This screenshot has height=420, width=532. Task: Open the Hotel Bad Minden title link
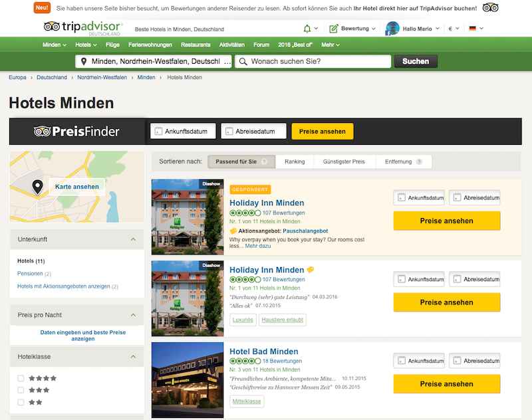point(263,352)
